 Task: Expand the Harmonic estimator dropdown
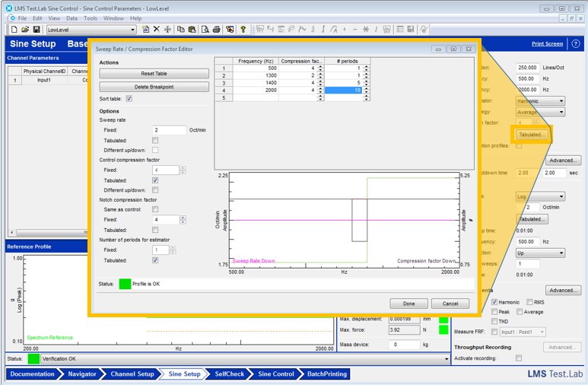561,100
